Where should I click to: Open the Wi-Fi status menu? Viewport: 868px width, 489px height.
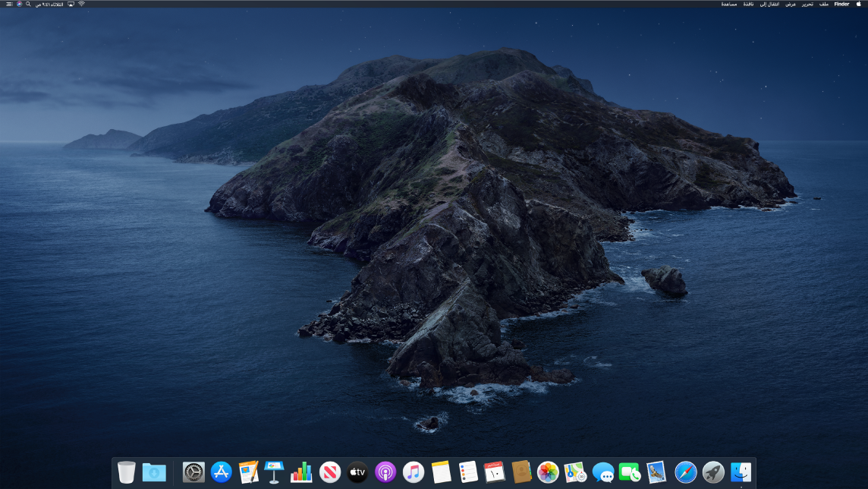[x=81, y=4]
